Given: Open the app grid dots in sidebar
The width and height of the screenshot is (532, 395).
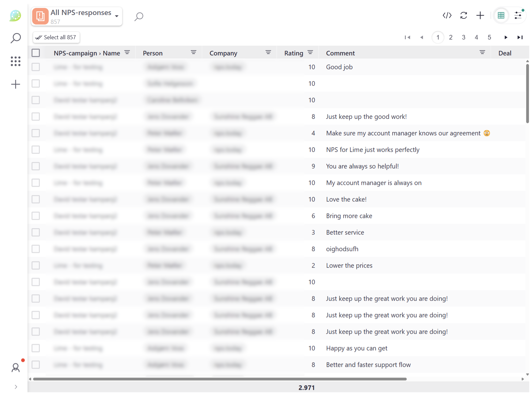Looking at the screenshot, I should [16, 61].
